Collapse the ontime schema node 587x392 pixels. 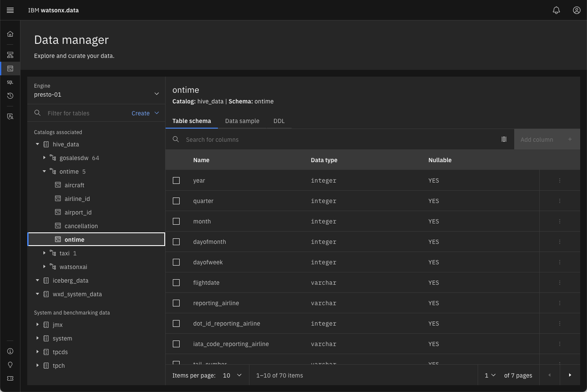(44, 172)
